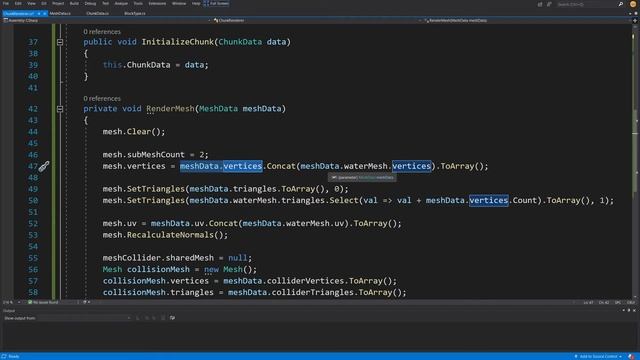Close the Output panel
Image resolution: width=640 pixels, height=360 pixels.
click(x=634, y=311)
